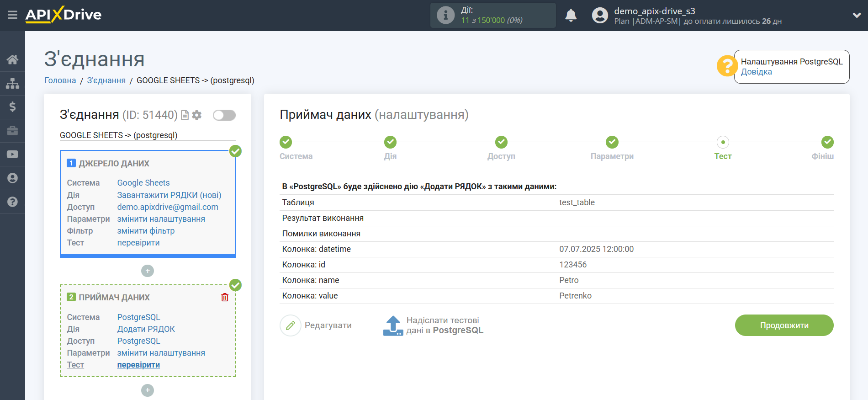Open connections sitemap icon in sidebar
The width and height of the screenshot is (868, 400).
[x=12, y=83]
